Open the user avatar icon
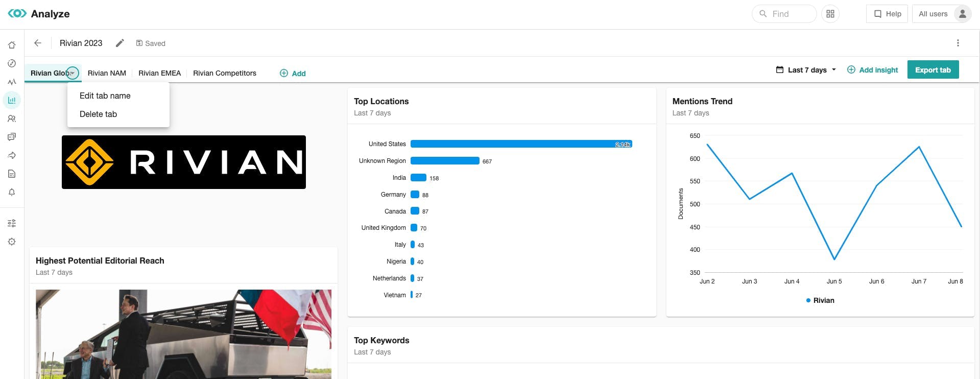The width and height of the screenshot is (980, 379). pyautogui.click(x=962, y=14)
